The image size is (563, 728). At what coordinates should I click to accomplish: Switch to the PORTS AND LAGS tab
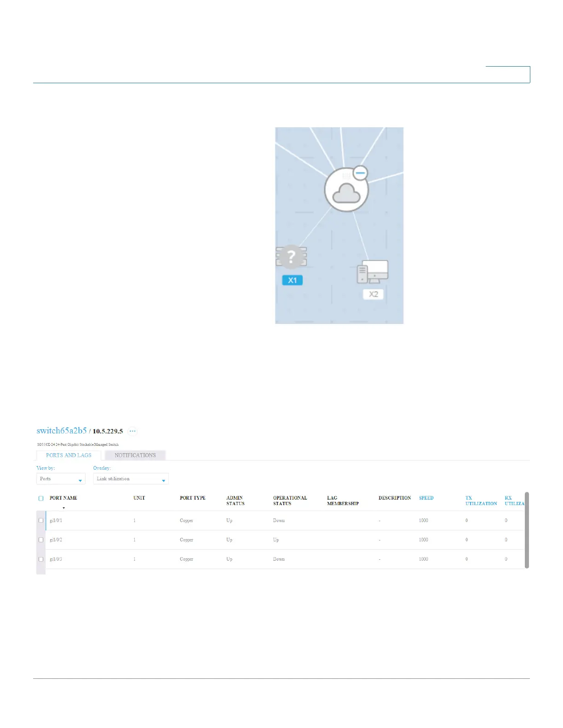coord(69,455)
